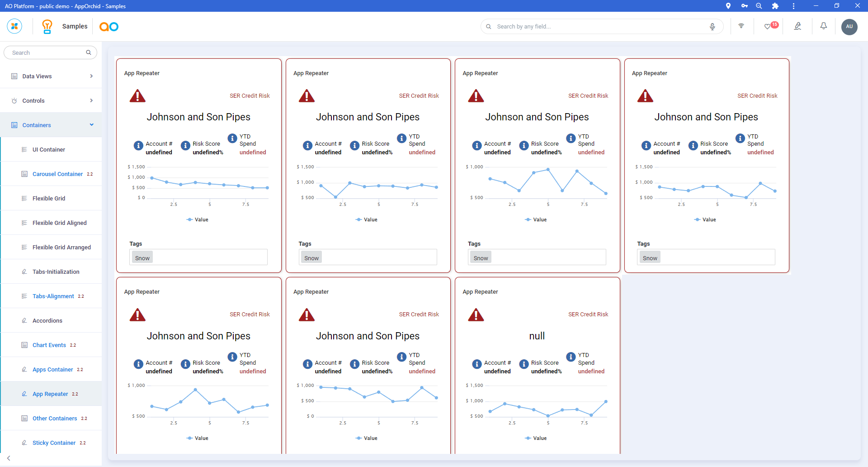Open the app launcher icon at top left
The image size is (868, 467).
(x=14, y=26)
